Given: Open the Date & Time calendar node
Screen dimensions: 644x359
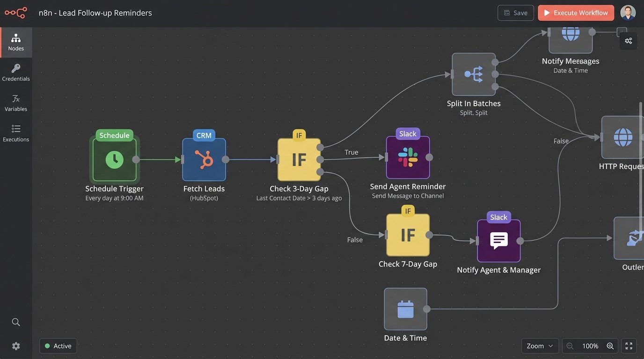Looking at the screenshot, I should pyautogui.click(x=405, y=309).
